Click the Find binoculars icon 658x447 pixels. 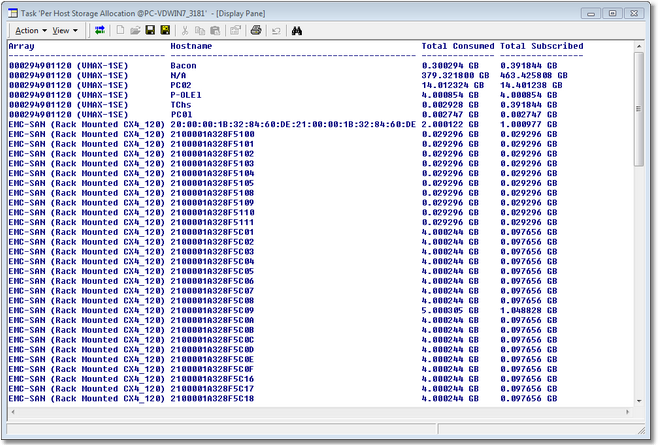297,31
